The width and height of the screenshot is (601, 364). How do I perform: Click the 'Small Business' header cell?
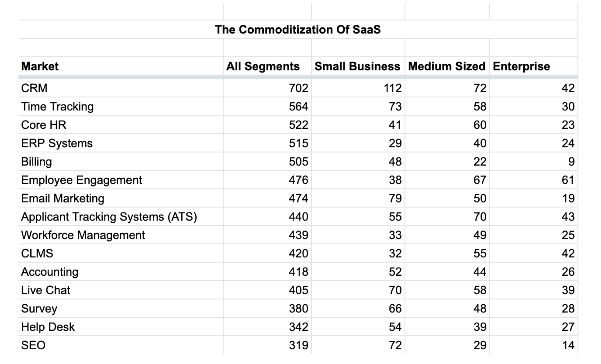(357, 67)
